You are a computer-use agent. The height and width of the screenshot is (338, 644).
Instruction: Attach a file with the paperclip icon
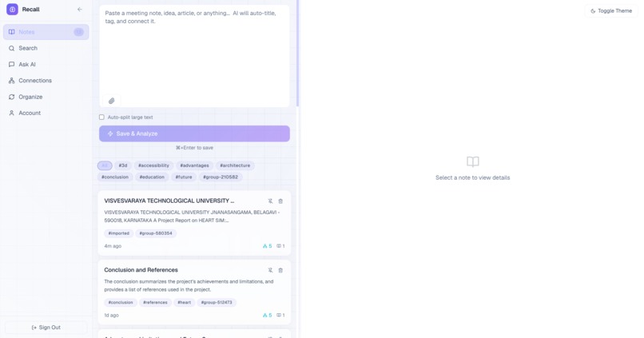tap(111, 101)
